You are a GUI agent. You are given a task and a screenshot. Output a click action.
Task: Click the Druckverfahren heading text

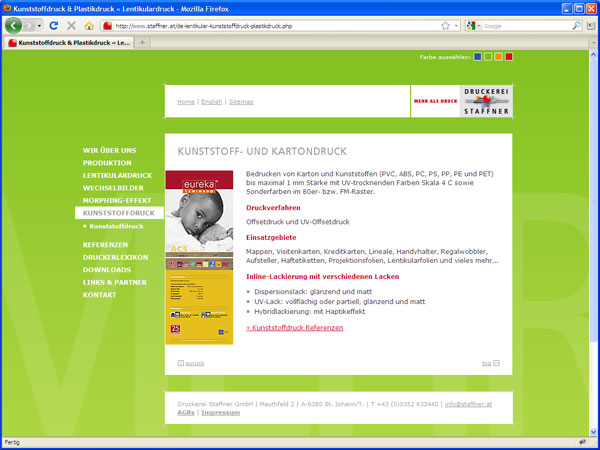pyautogui.click(x=273, y=208)
